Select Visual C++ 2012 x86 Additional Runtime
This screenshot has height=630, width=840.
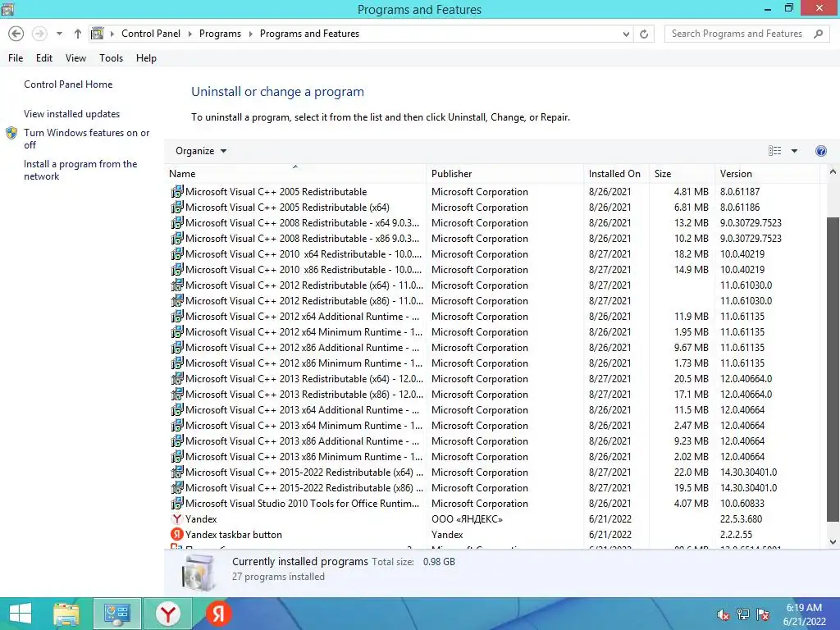point(493,347)
